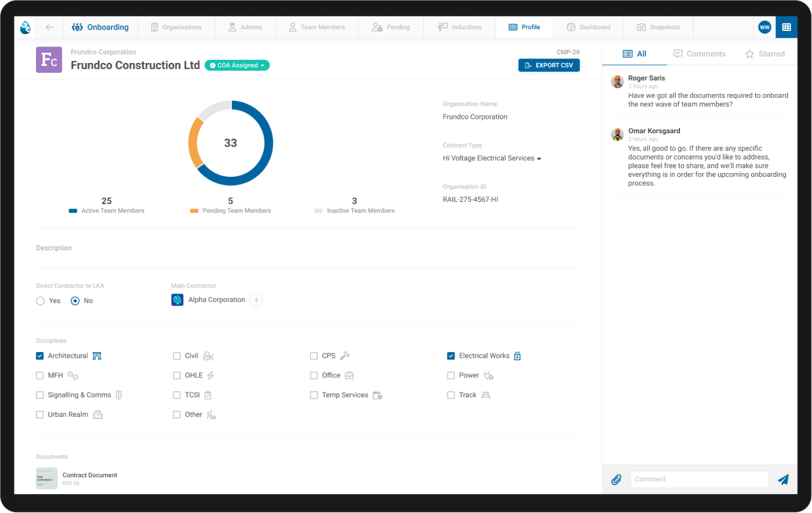The height and width of the screenshot is (513, 812).
Task: Open the apps grid icon top right
Action: [787, 27]
